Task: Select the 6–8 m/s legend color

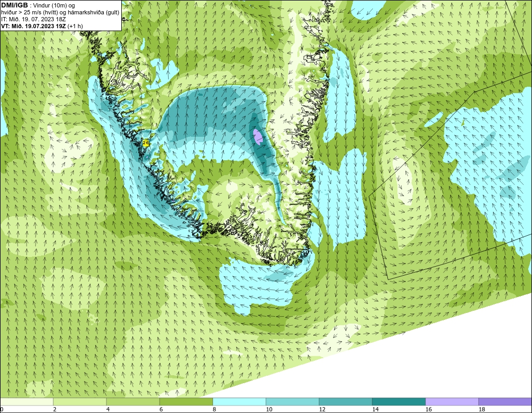Action: click(x=186, y=402)
